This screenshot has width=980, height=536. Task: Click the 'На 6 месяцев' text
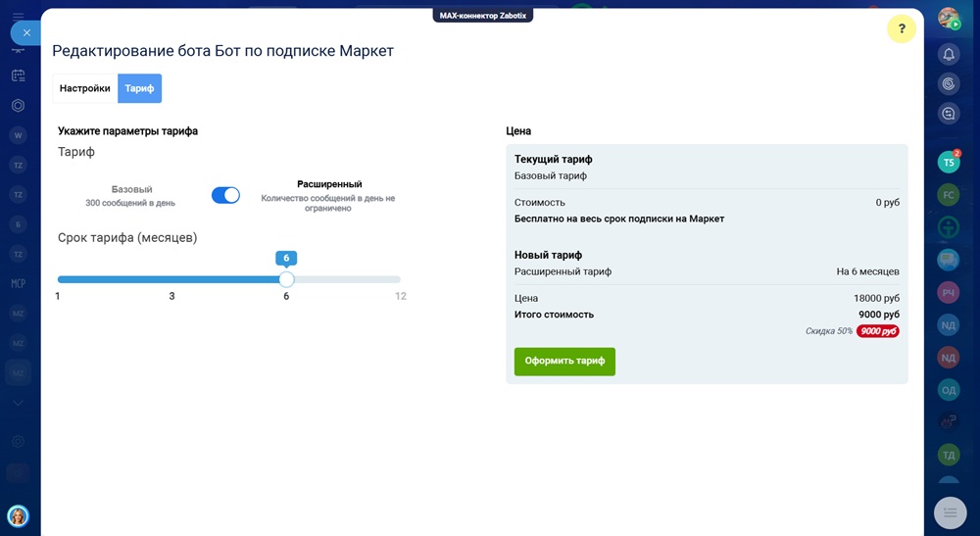(x=867, y=271)
